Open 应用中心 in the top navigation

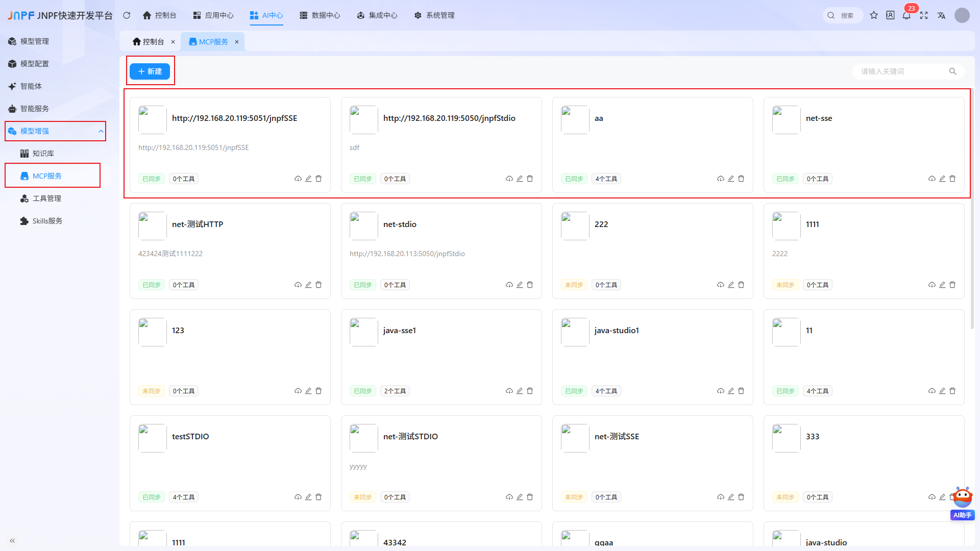213,15
